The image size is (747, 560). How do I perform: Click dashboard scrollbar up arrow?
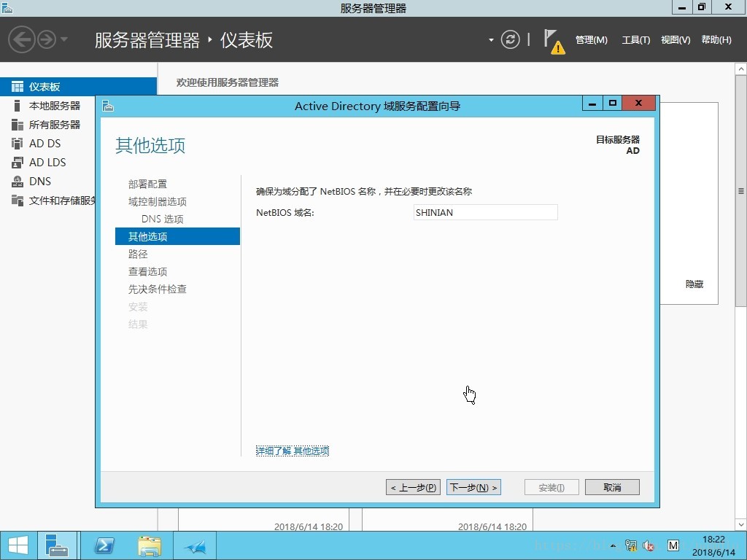point(741,69)
